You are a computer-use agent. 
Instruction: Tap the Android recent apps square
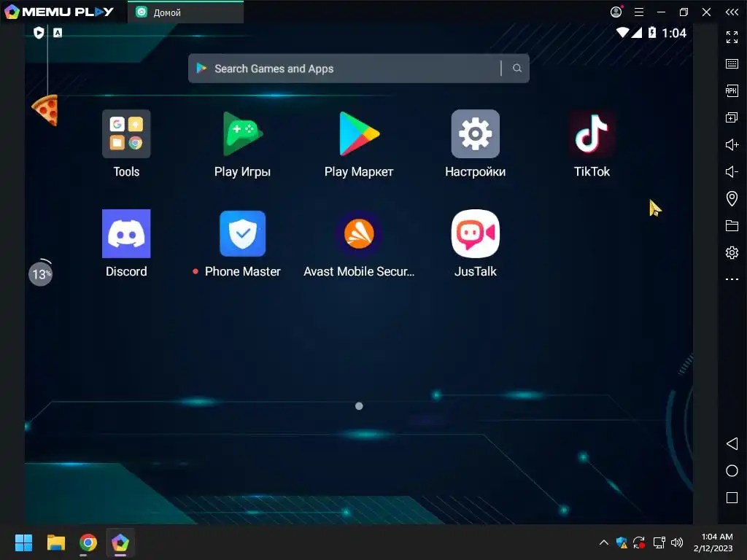pyautogui.click(x=732, y=497)
